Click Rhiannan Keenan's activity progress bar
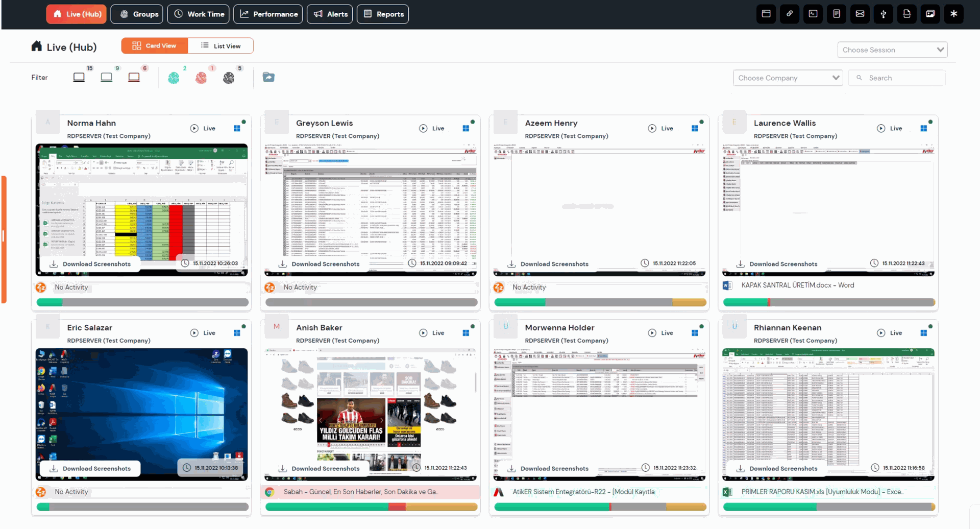 click(x=828, y=507)
